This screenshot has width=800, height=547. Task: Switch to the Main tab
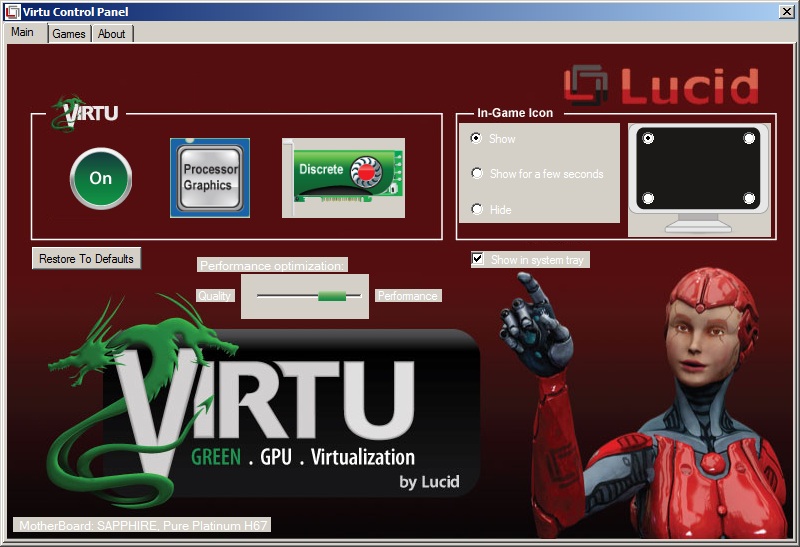coord(23,32)
